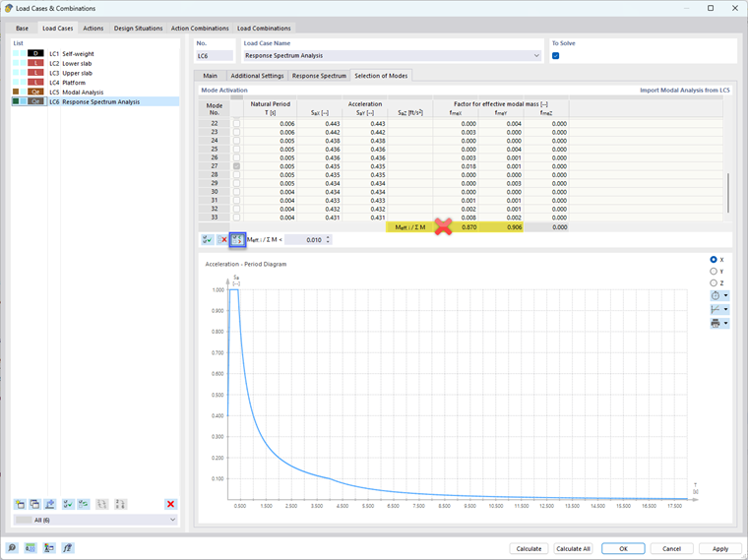Viewport: 748px width, 560px height.
Task: Click the color display settings icon
Action: pos(48,548)
